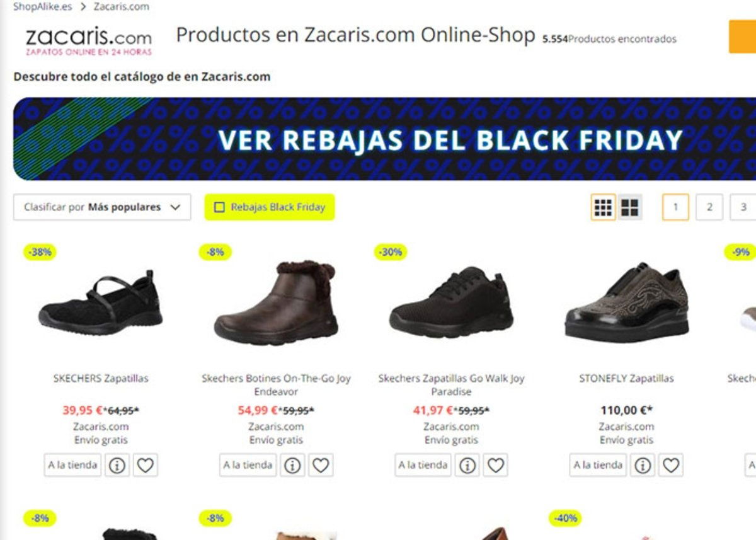The height and width of the screenshot is (540, 756).
Task: Go to results page 3
Action: pos(743,207)
